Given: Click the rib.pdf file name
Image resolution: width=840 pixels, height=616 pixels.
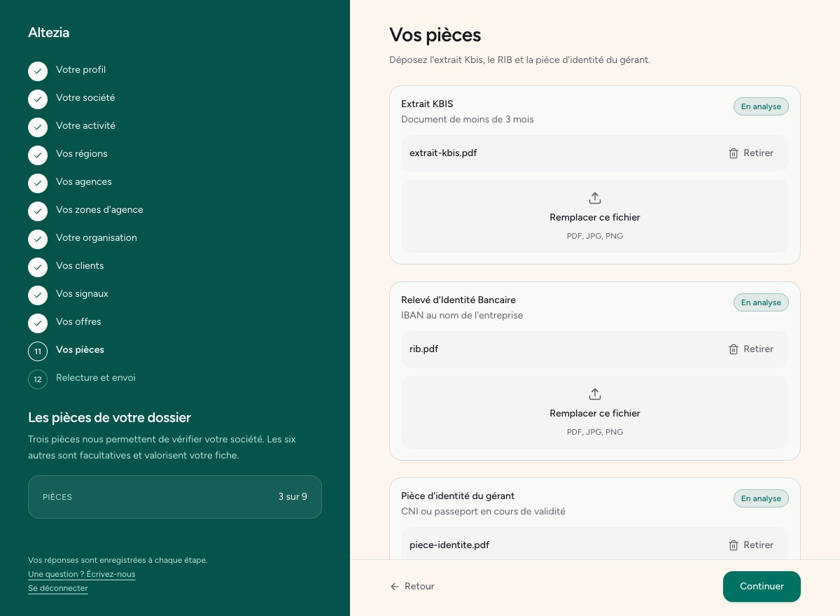Looking at the screenshot, I should 424,349.
